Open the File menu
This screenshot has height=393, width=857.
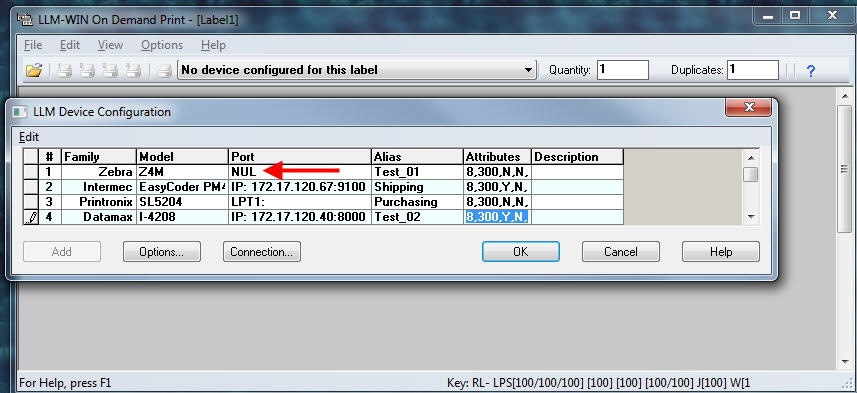pos(33,45)
